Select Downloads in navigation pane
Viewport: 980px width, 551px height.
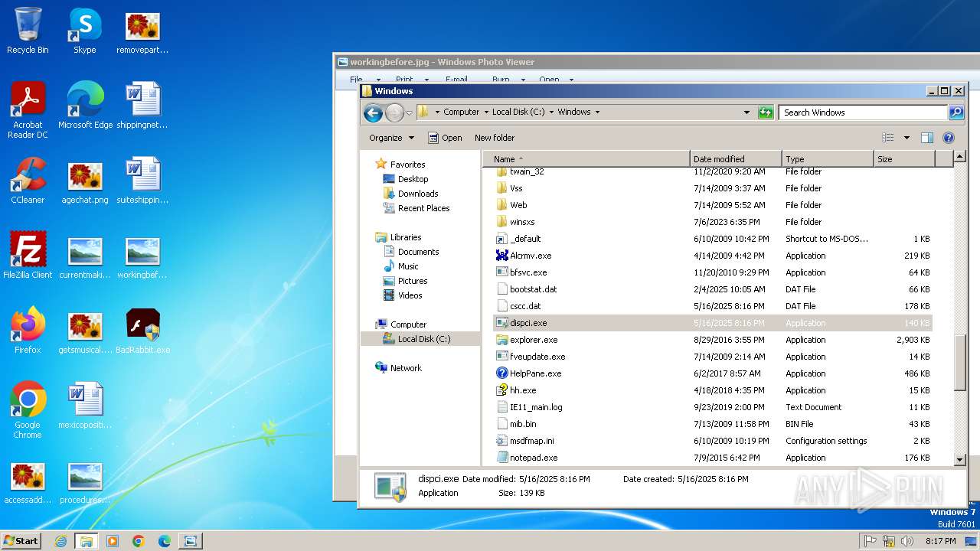[418, 194]
